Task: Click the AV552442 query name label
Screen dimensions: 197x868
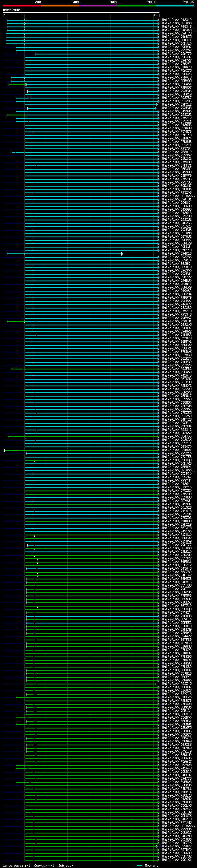Action: click(11, 10)
